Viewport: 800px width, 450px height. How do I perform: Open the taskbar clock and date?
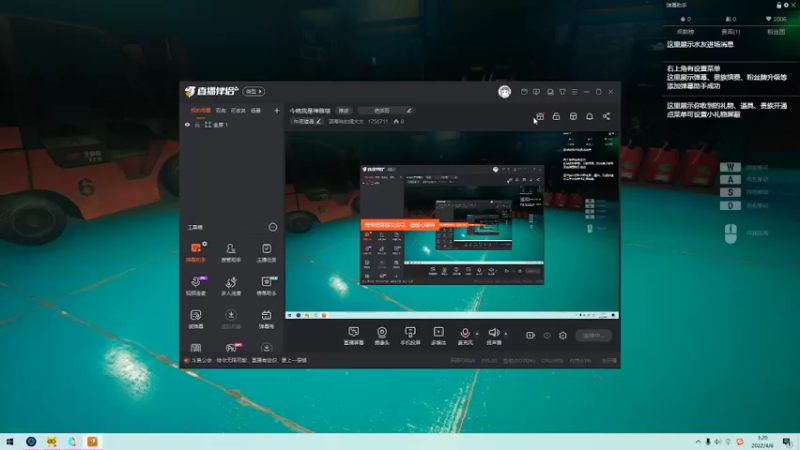coord(762,441)
